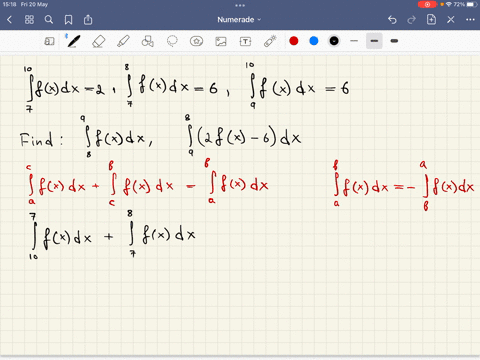Select the Highlighter tool
The height and width of the screenshot is (360, 480).
123,41
